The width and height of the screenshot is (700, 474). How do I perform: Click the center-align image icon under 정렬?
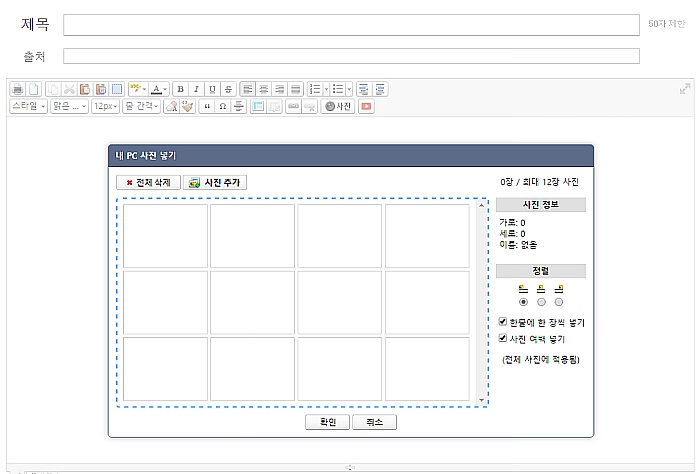click(x=541, y=289)
